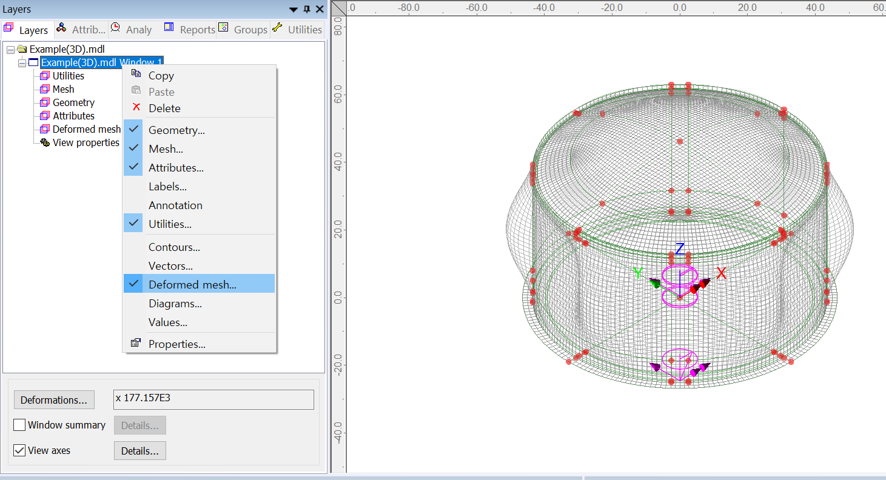Select Example(3D).mdl root label
Viewport: 886px width, 480px height.
67,49
